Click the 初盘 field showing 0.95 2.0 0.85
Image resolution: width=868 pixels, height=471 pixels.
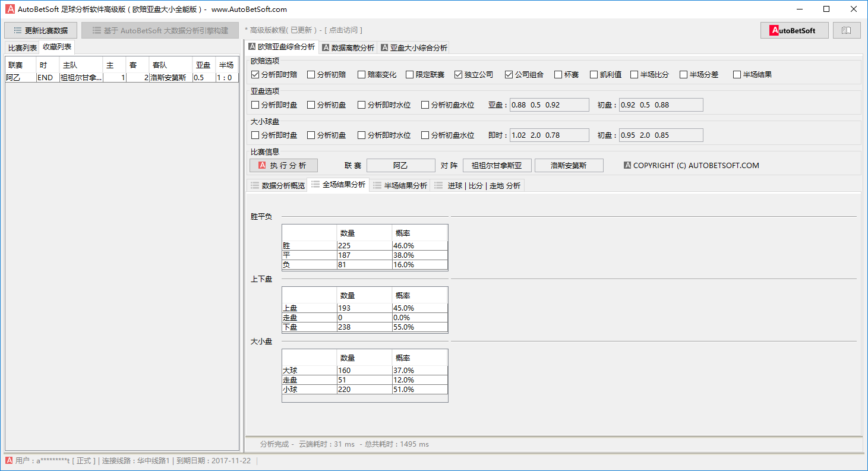tap(661, 135)
